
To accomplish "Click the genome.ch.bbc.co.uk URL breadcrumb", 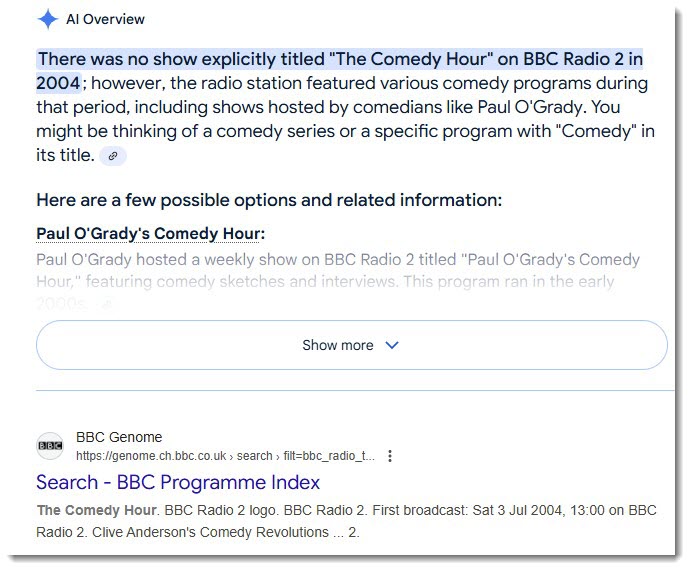I will click(x=225, y=456).
